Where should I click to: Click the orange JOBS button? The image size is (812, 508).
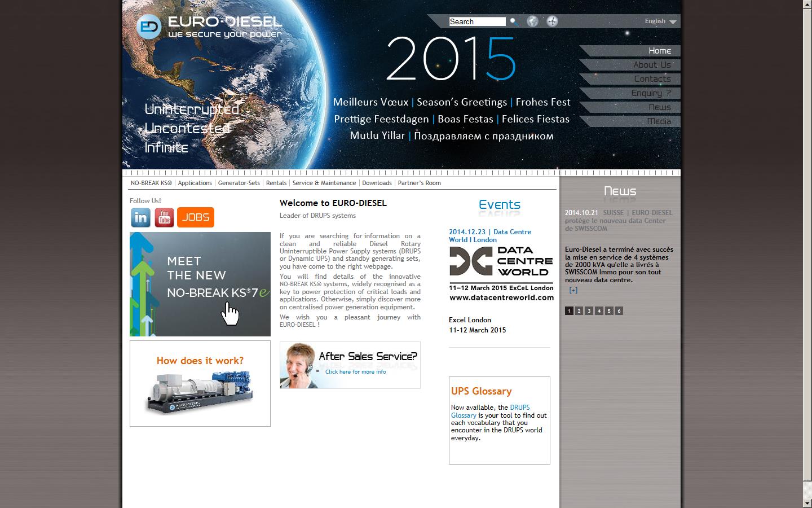(196, 217)
